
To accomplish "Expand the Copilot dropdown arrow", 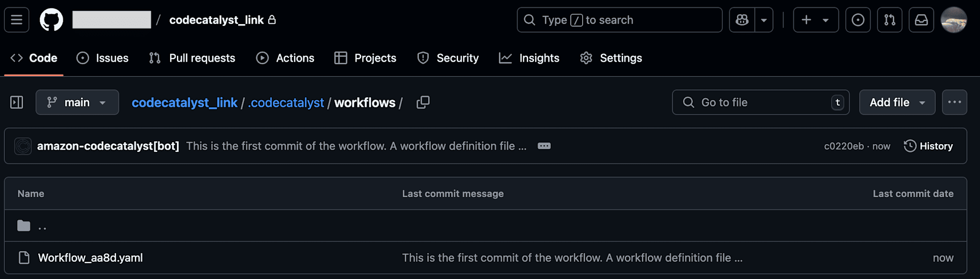I will tap(764, 20).
